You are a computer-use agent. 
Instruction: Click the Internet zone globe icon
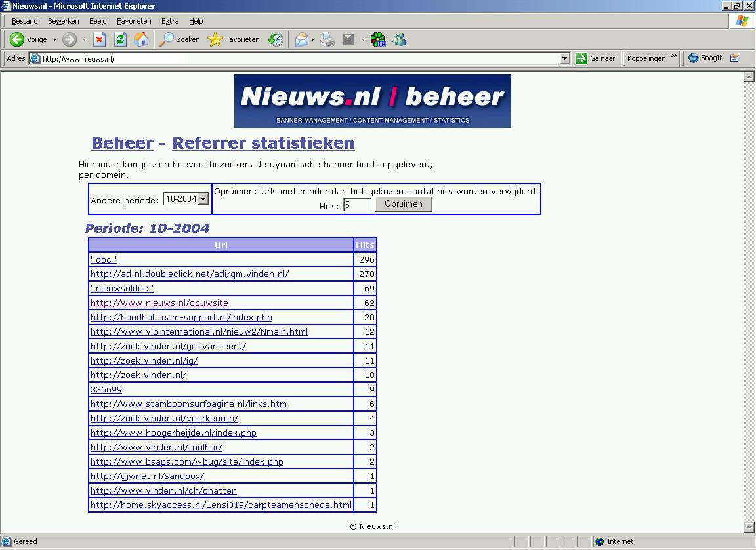tap(599, 541)
